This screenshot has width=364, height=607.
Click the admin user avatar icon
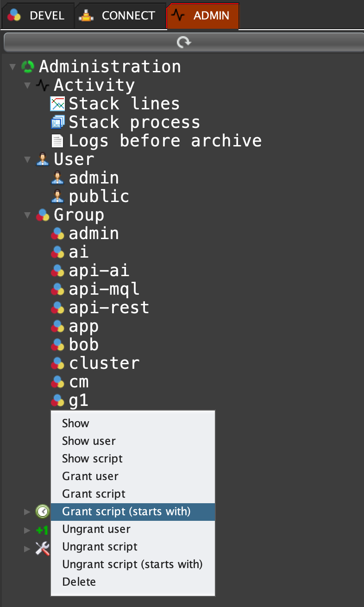click(57, 178)
